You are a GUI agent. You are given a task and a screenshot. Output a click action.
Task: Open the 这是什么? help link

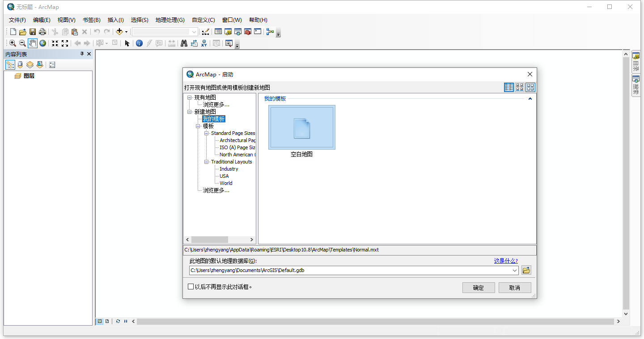coord(506,261)
